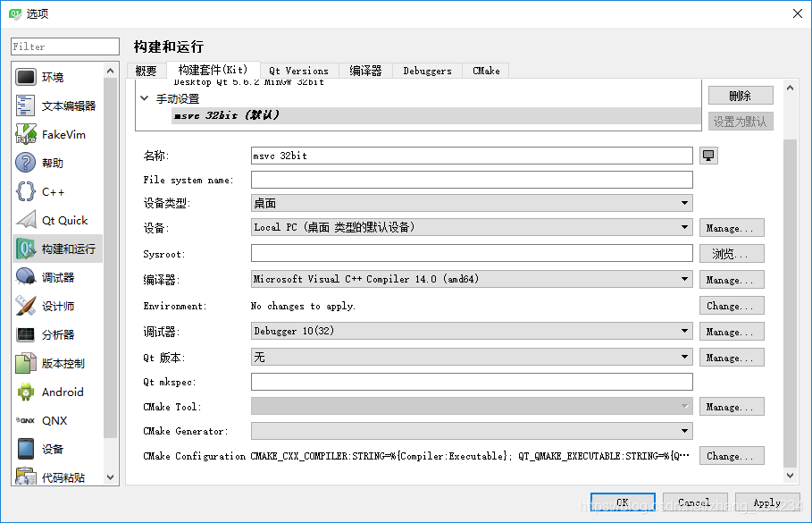812x523 pixels.
Task: Select the 版本控制 category
Action: pyautogui.click(x=57, y=363)
